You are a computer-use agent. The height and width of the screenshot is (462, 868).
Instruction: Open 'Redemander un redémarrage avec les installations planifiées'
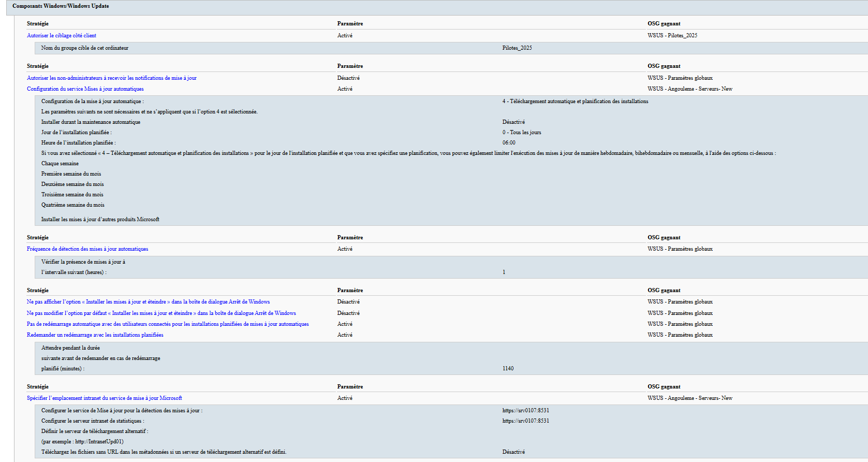pyautogui.click(x=95, y=335)
